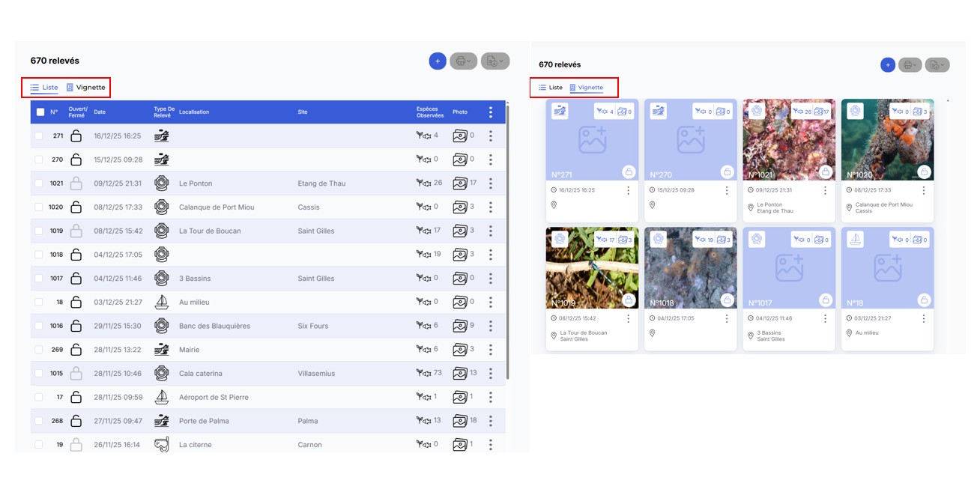980x501 pixels.
Task: Switch to Liste view in the thumbnail panel
Action: (551, 88)
